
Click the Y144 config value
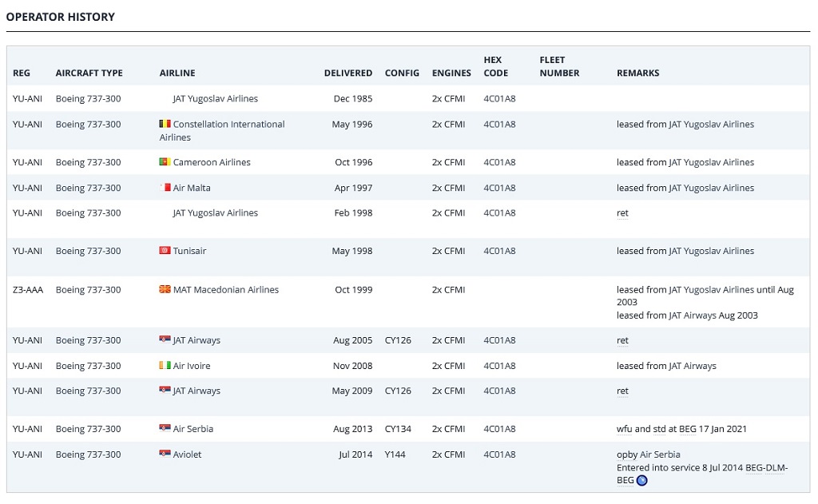395,454
